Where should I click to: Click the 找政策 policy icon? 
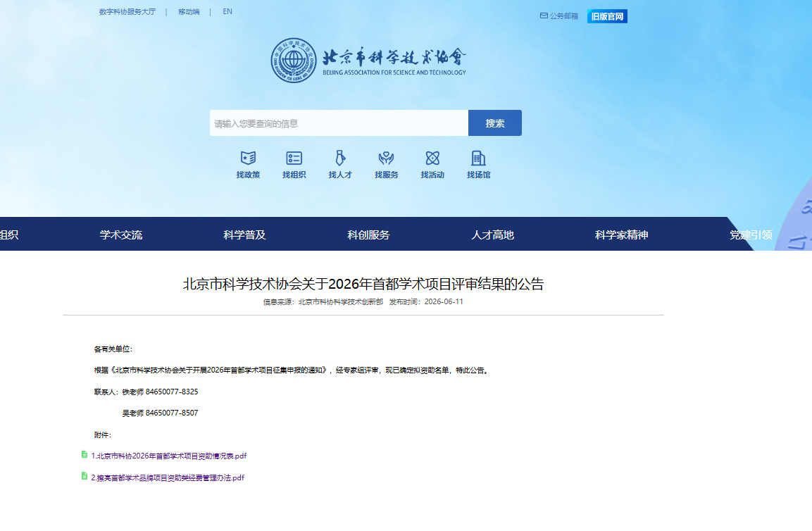[x=248, y=158]
